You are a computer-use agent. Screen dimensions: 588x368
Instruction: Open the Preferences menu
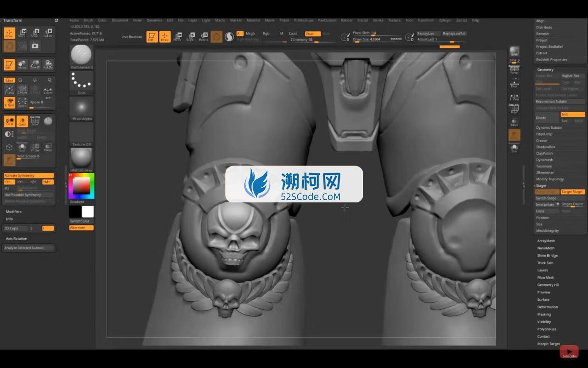304,20
